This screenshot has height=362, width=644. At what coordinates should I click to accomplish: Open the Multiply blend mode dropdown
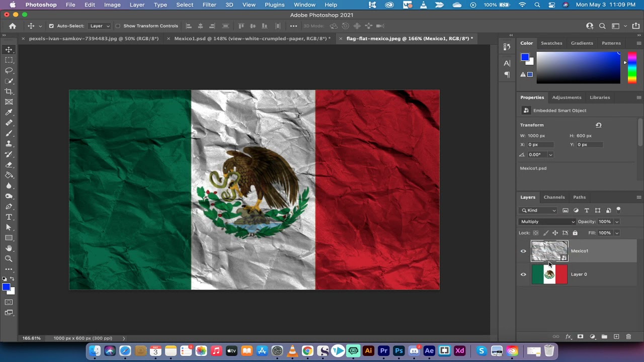[547, 222]
